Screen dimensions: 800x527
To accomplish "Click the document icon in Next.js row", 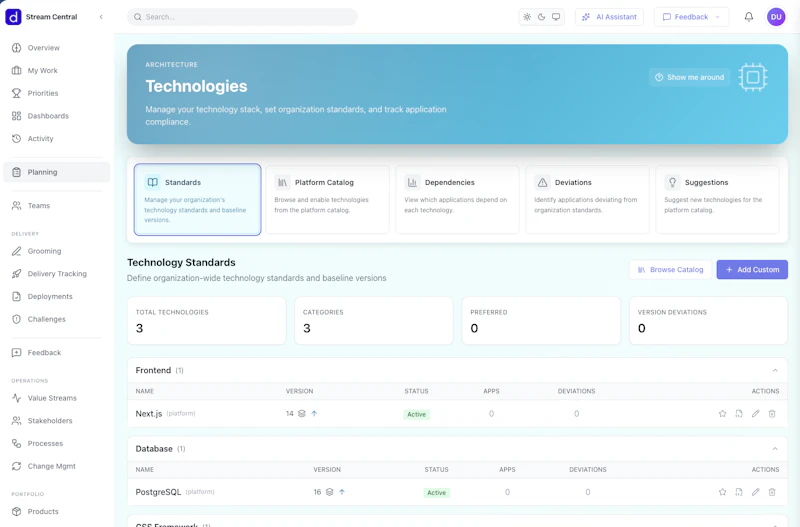I will point(739,414).
